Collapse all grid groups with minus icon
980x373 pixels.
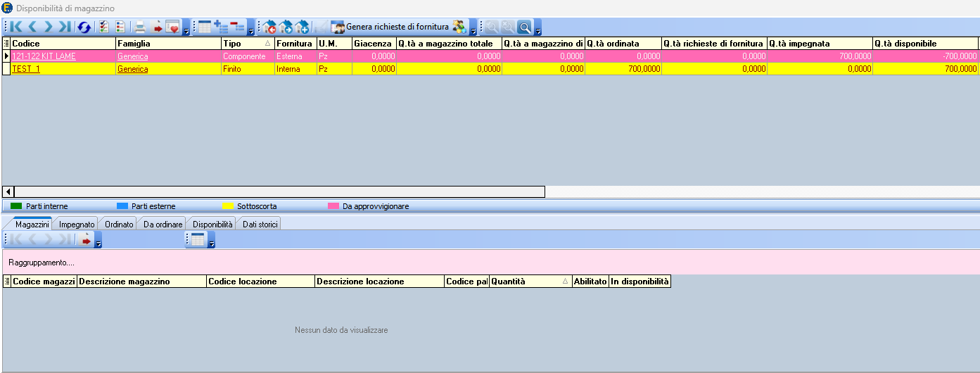[x=238, y=27]
